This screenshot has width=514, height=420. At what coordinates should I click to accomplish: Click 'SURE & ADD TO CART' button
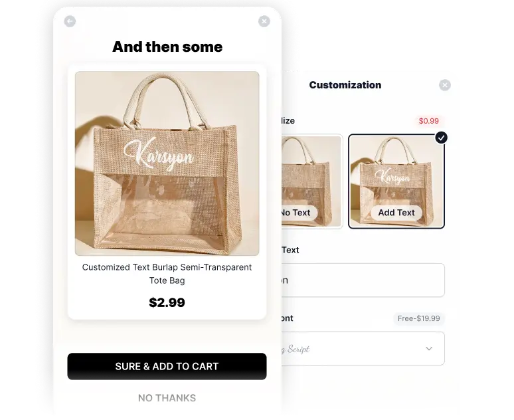167,367
